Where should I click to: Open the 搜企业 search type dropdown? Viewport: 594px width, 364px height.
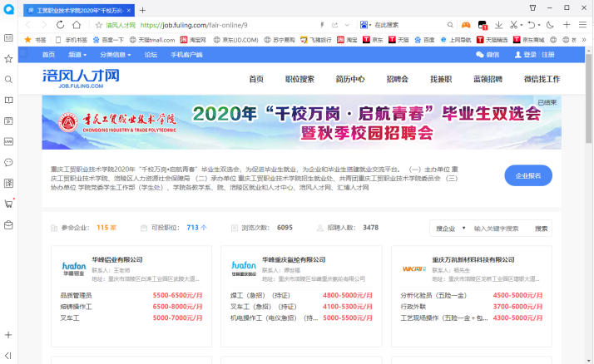pos(450,229)
